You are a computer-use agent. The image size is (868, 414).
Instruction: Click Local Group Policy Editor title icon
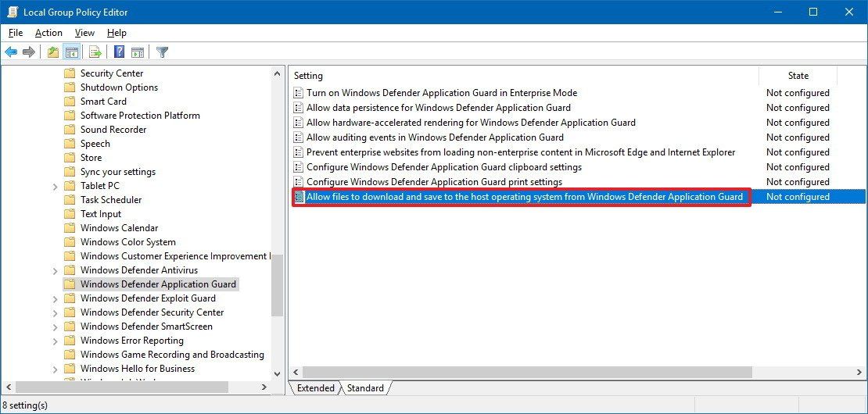13,12
